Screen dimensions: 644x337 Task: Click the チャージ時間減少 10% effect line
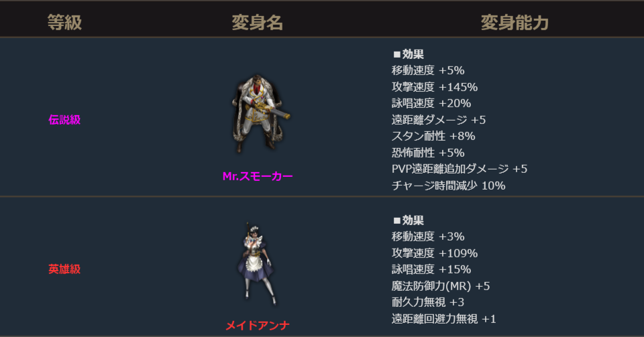(448, 186)
